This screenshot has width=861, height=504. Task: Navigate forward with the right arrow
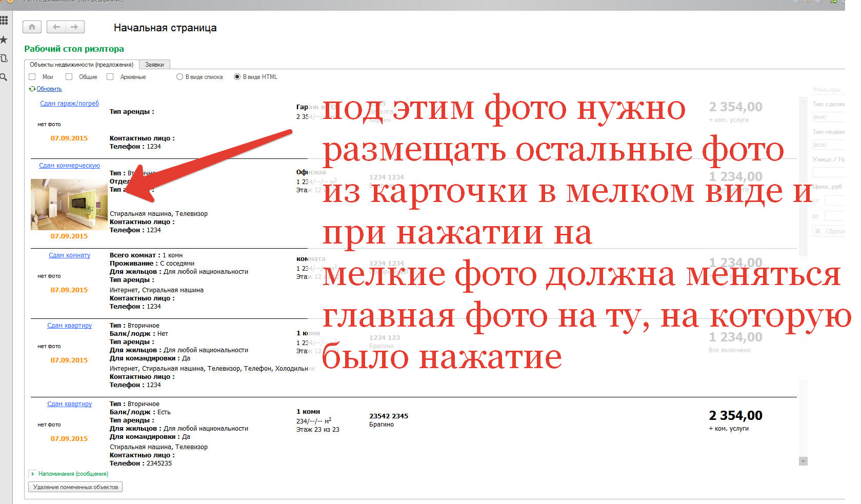(x=75, y=27)
